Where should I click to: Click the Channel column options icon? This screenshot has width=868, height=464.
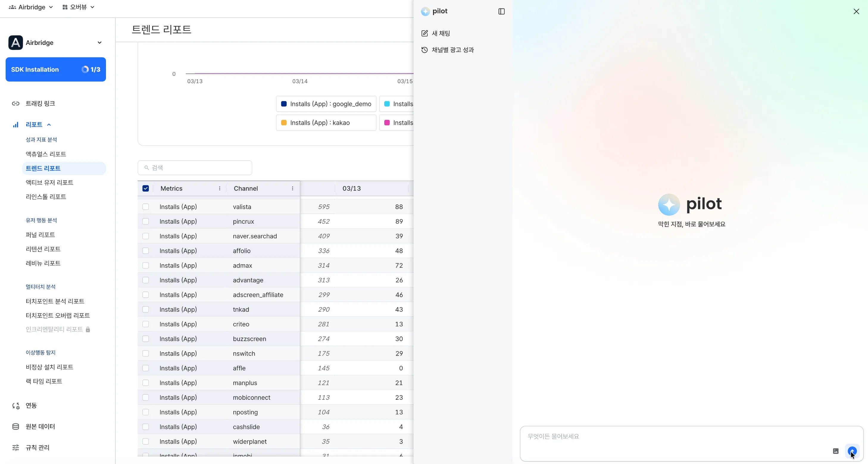click(293, 189)
